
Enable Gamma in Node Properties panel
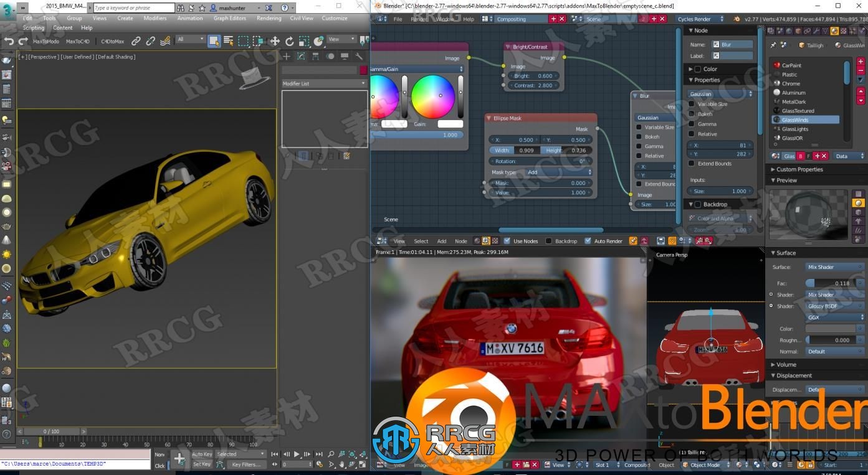pyautogui.click(x=692, y=124)
